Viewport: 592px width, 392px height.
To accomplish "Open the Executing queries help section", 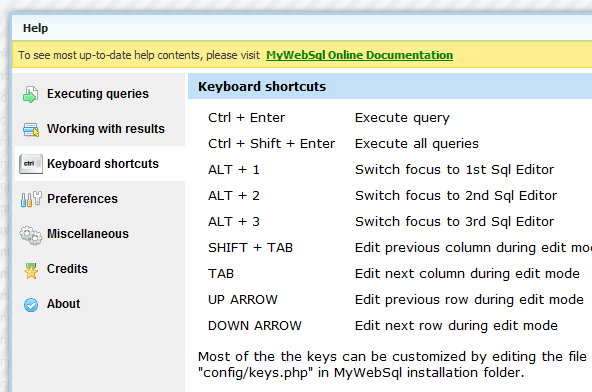I will [98, 94].
